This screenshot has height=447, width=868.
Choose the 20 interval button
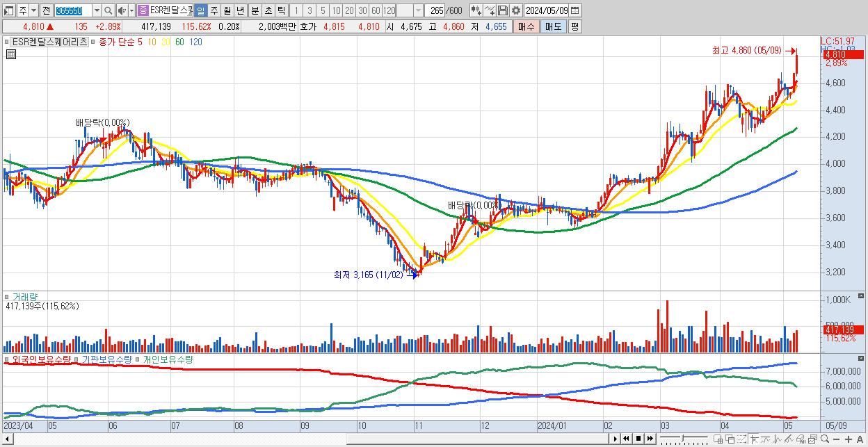coord(349,10)
